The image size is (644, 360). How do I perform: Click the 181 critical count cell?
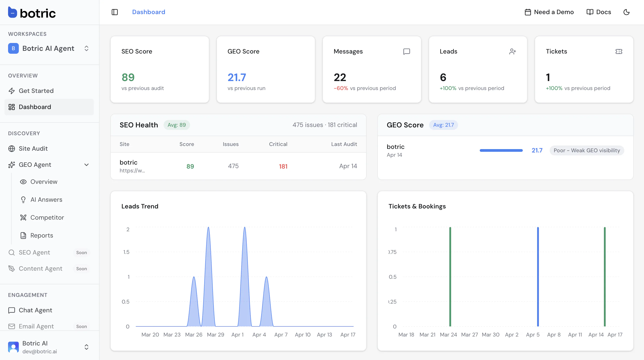click(x=283, y=166)
